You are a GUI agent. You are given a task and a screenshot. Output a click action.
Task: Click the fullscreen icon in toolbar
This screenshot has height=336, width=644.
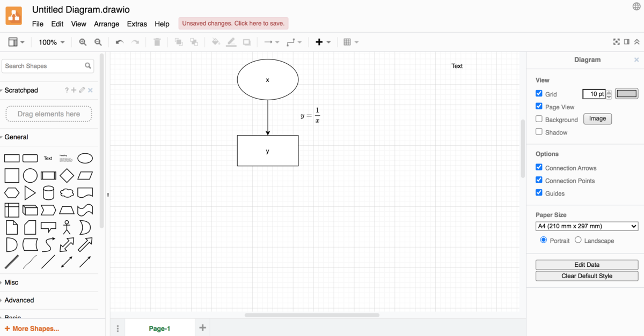[617, 42]
